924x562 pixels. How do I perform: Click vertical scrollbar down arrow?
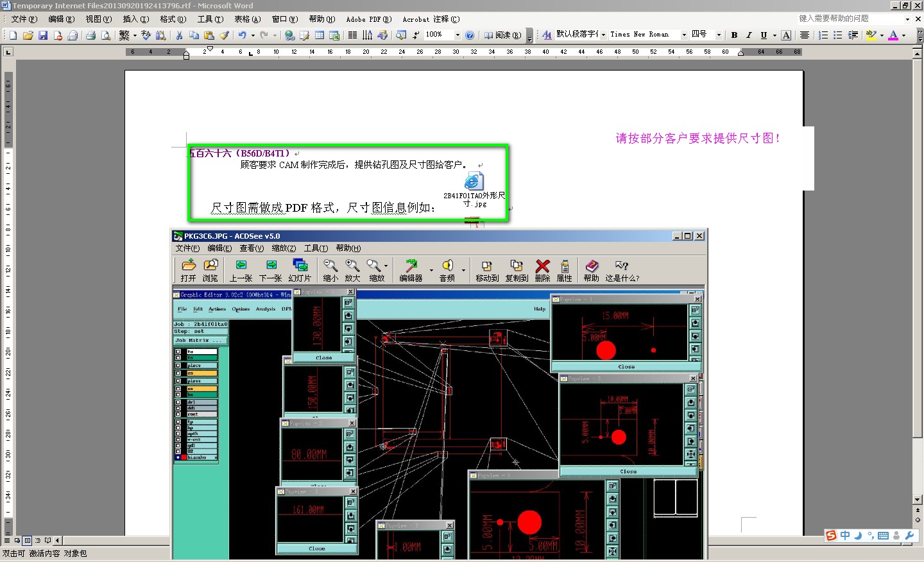point(918,499)
